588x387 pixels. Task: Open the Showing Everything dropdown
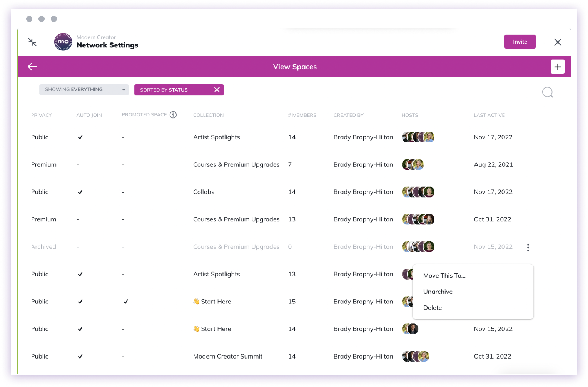coord(84,89)
